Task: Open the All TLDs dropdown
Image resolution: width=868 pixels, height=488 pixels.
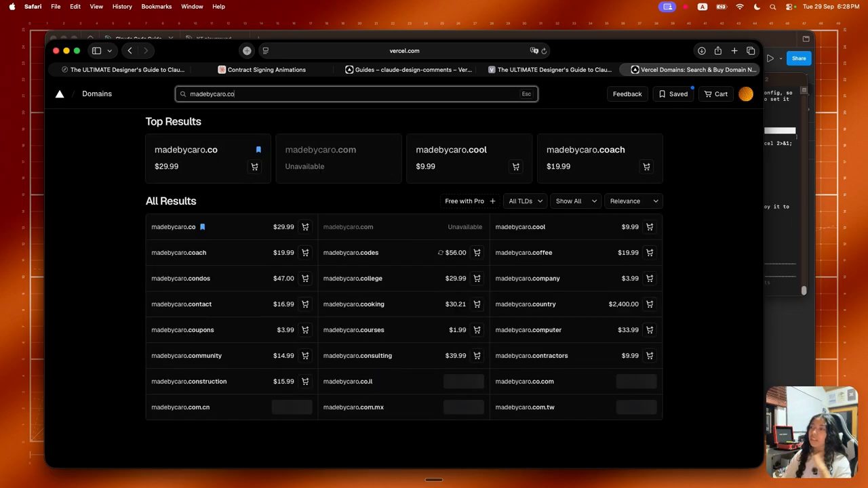Action: click(x=525, y=201)
